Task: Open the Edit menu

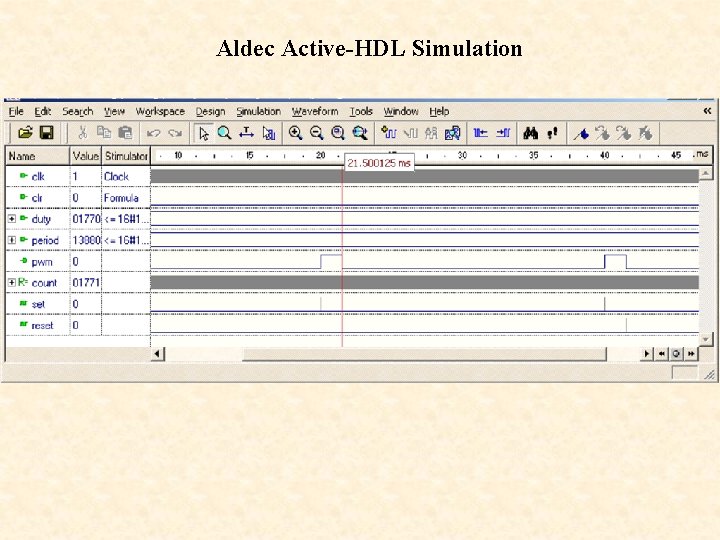Action: [x=43, y=111]
